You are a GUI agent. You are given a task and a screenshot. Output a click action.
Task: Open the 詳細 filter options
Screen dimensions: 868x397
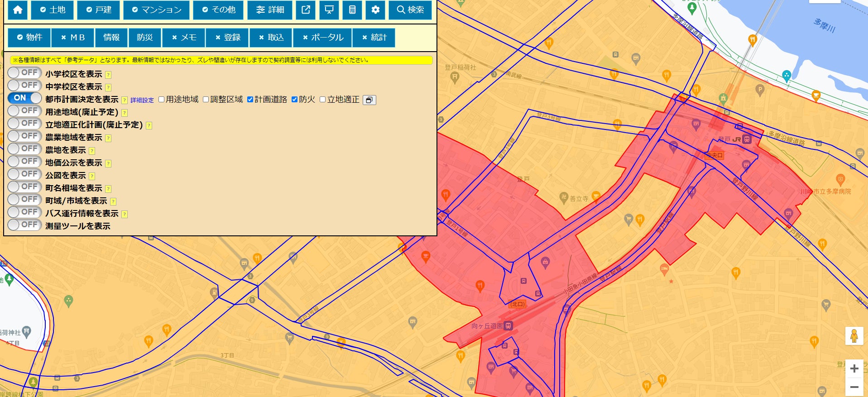pos(270,10)
